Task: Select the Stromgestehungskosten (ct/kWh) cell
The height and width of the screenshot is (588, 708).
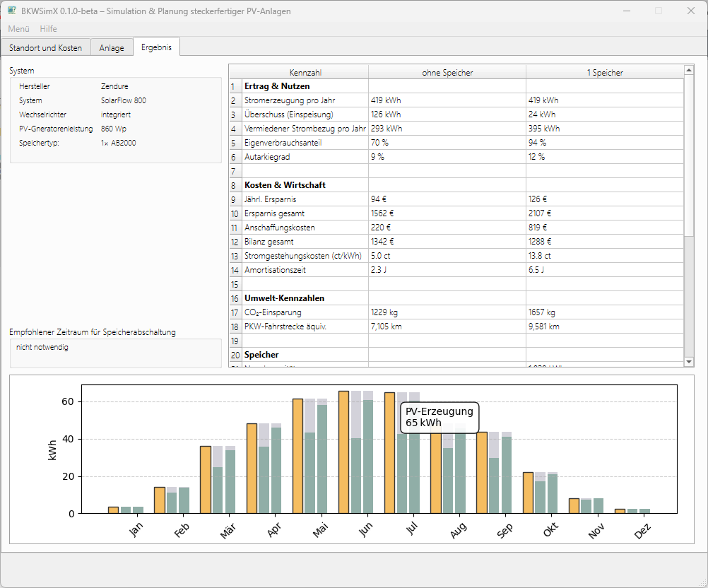Action: pyautogui.click(x=305, y=256)
